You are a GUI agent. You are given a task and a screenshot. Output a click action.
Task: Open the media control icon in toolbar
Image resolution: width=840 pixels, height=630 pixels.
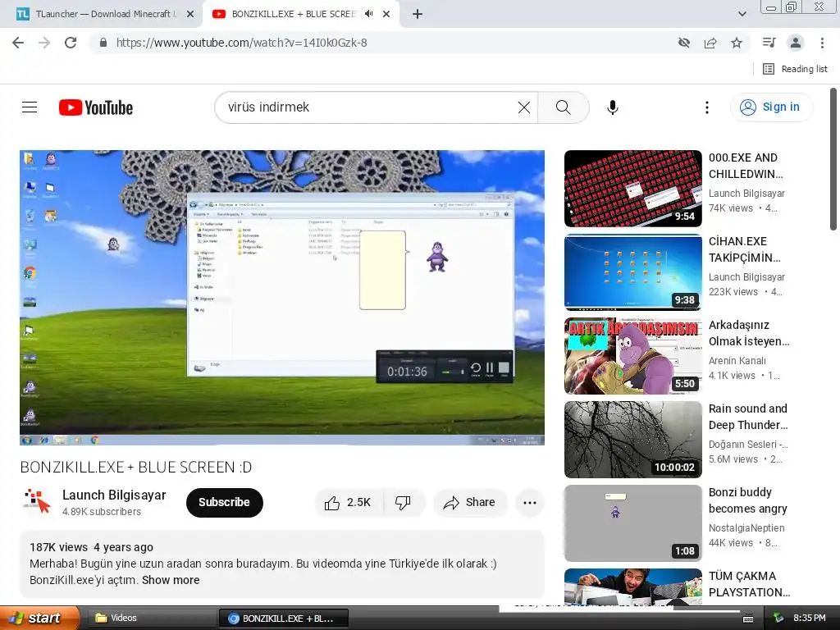[x=769, y=43]
